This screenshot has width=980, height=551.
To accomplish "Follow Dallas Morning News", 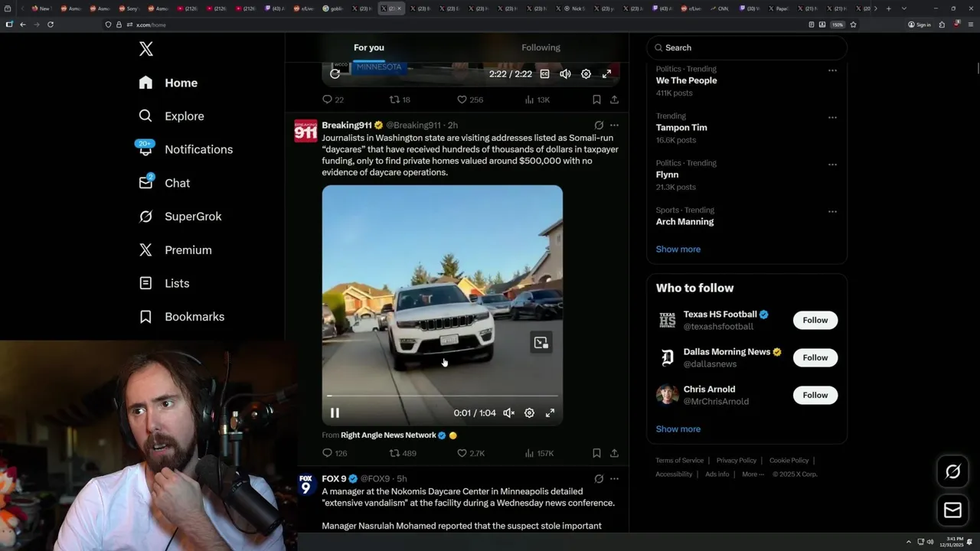I will pyautogui.click(x=815, y=357).
